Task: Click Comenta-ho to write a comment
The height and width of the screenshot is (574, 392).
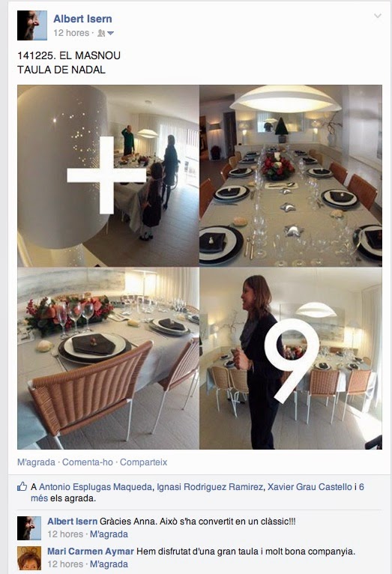Action: pyautogui.click(x=88, y=462)
